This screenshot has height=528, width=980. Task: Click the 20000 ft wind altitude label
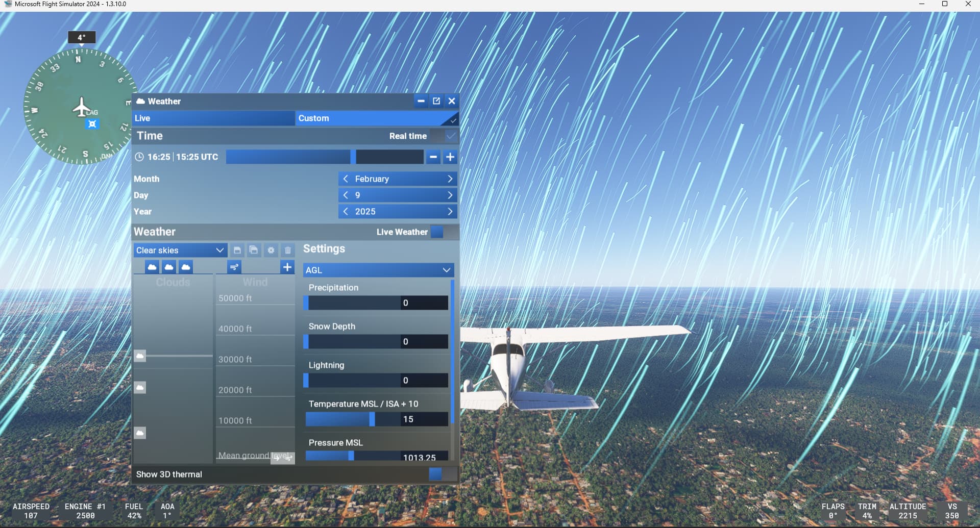point(235,390)
